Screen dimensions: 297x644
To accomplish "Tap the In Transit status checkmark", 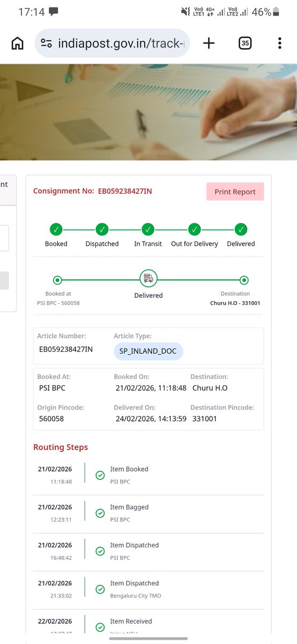I will (148, 230).
